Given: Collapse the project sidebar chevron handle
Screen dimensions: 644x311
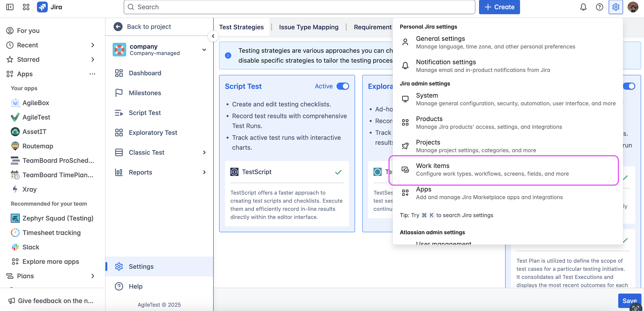Looking at the screenshot, I should [213, 36].
